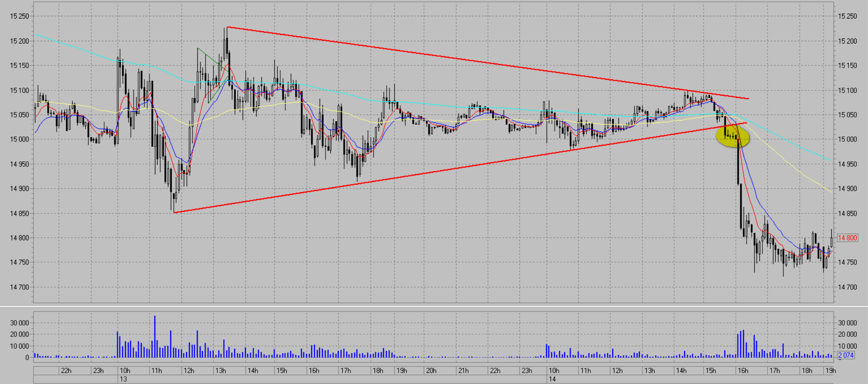Click 15 000 on the right price axis
The image size is (868, 384).
[847, 140]
